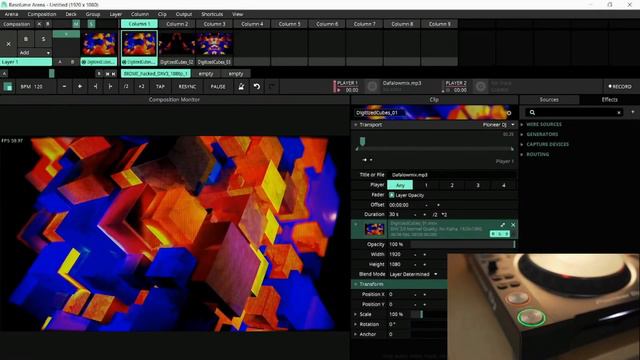
Task: Switch to the Effects tab
Action: tap(609, 100)
